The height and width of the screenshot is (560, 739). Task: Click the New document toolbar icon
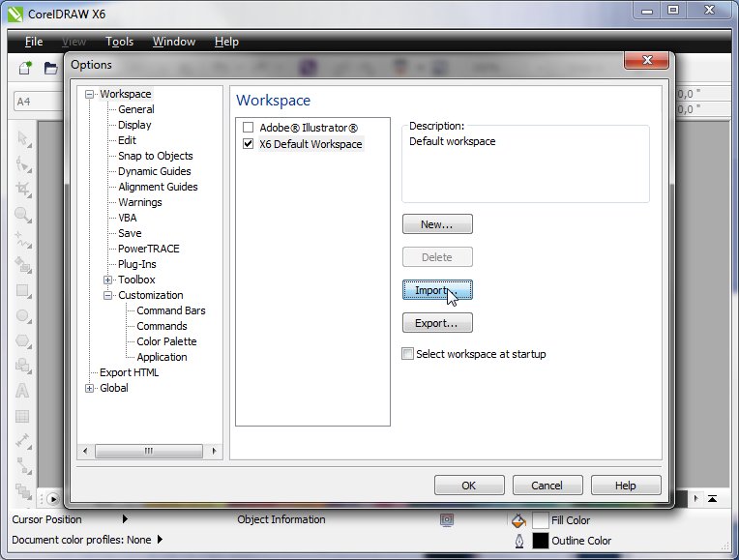tap(25, 68)
